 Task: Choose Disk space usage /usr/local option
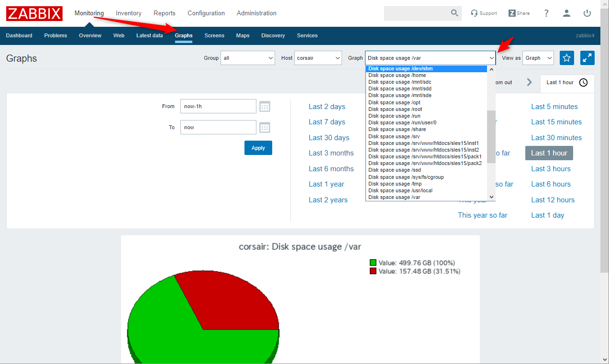(x=426, y=190)
